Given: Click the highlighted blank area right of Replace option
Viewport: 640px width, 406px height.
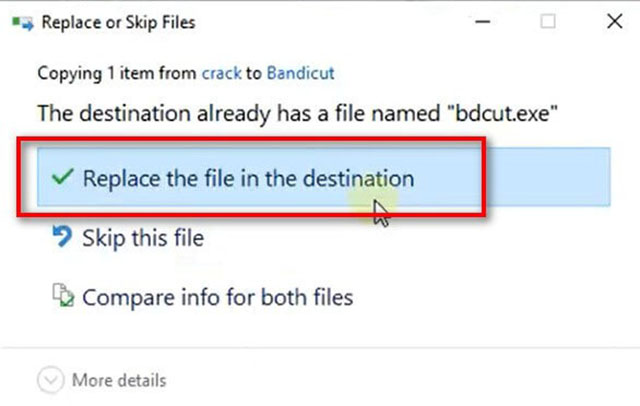Looking at the screenshot, I should click(x=547, y=177).
